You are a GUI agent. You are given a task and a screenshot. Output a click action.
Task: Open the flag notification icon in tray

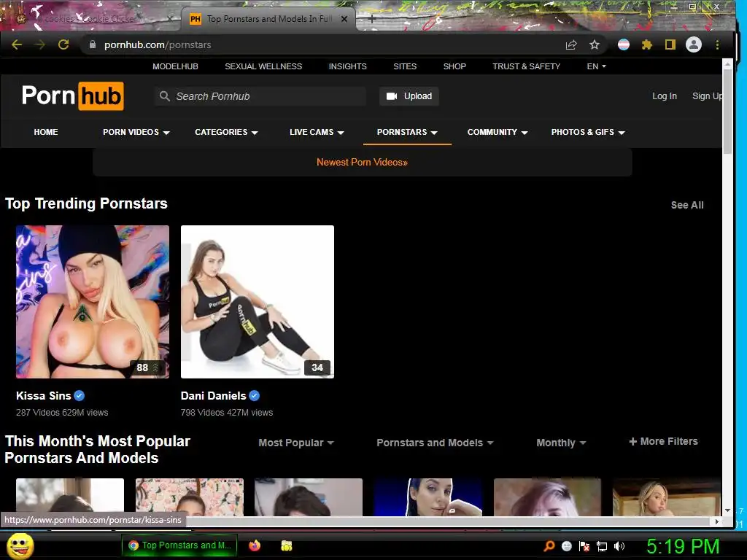click(x=584, y=546)
